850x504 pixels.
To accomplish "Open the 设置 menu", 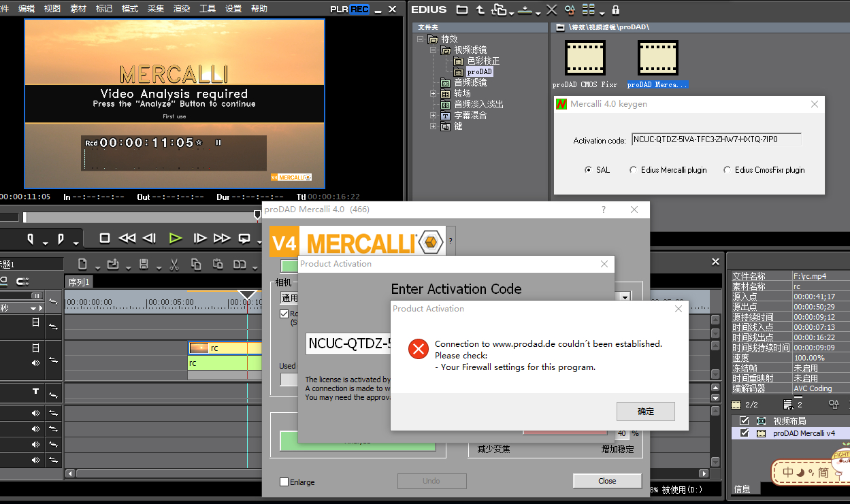I will pos(233,9).
